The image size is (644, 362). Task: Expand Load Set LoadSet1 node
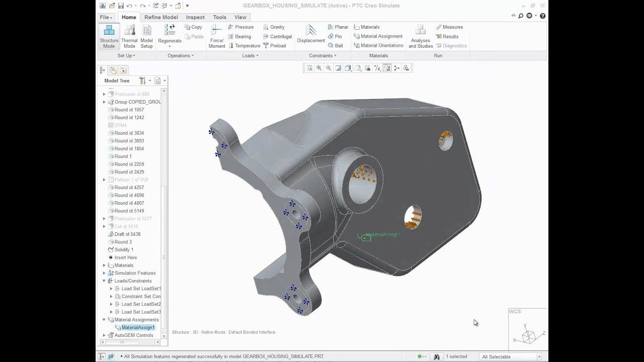pos(111,289)
